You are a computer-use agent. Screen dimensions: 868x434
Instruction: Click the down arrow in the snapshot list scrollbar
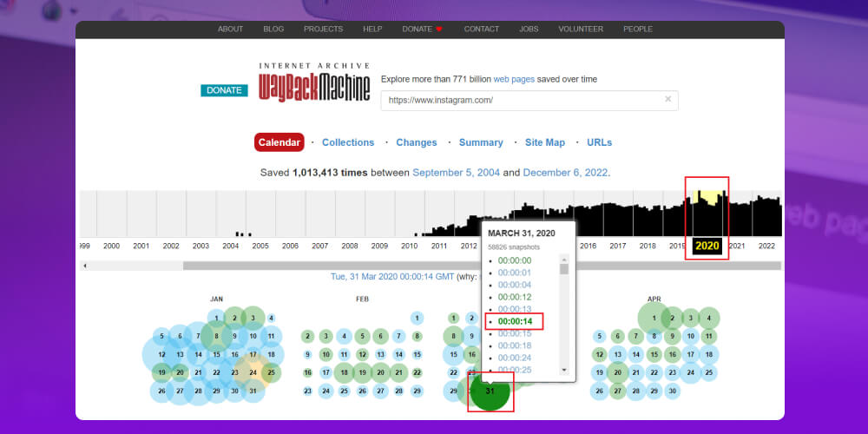564,369
